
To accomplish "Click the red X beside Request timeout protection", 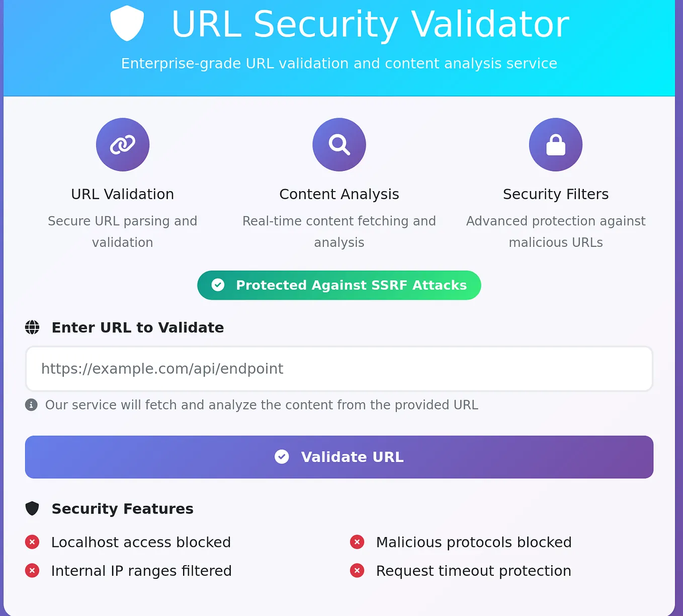I will 357,571.
